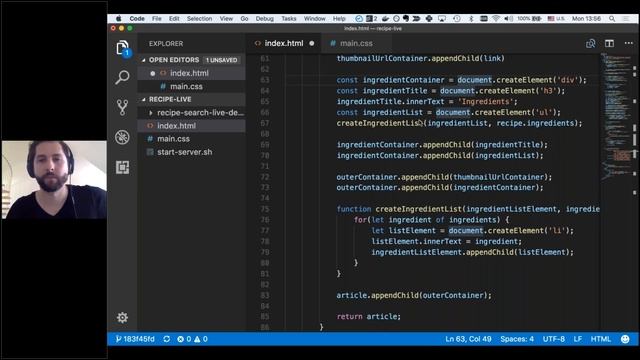The width and height of the screenshot is (640, 360).
Task: Open the File menu
Action: coord(157,18)
